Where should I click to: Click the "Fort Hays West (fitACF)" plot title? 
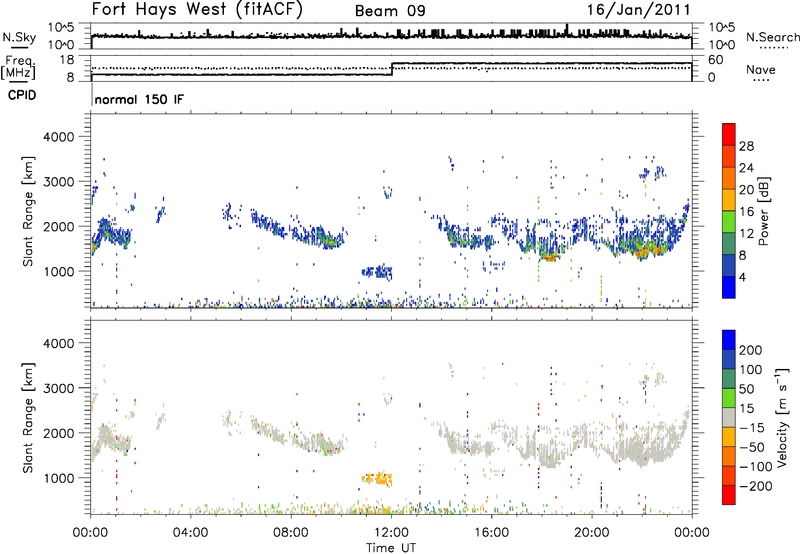[197, 9]
